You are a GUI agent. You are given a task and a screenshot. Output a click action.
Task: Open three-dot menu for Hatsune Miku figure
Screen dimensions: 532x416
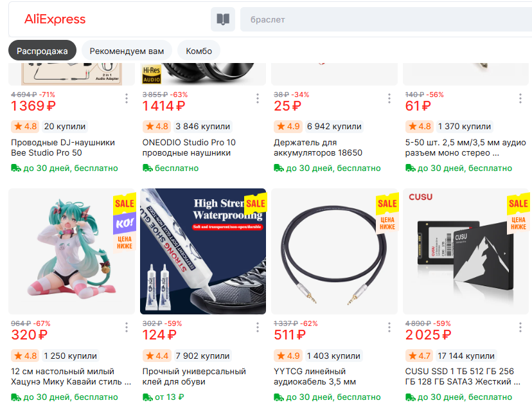click(127, 327)
